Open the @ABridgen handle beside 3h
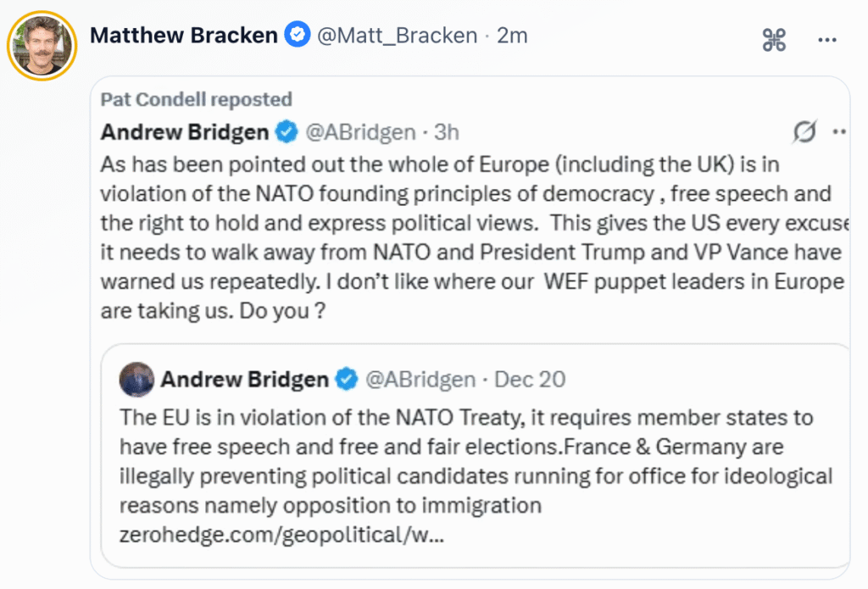Screen dimensions: 868x589 (360, 132)
